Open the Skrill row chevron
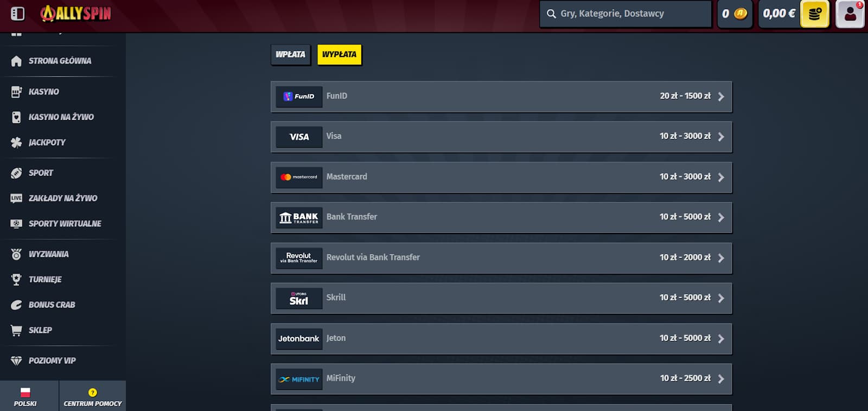 721,298
